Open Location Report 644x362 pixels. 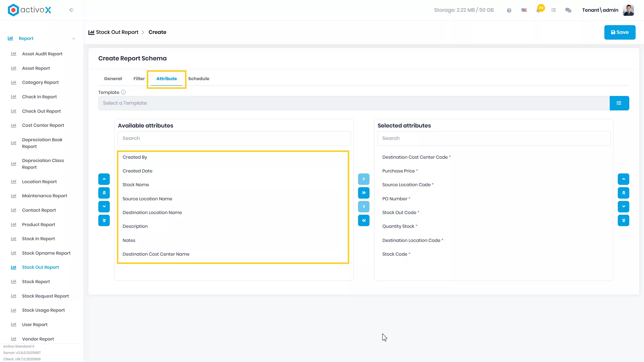[x=39, y=182]
